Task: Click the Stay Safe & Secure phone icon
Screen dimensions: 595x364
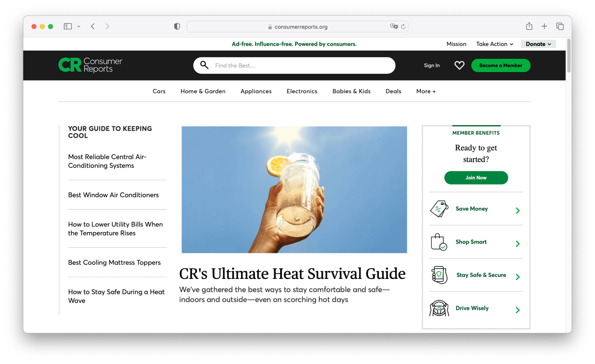Action: coord(439,275)
